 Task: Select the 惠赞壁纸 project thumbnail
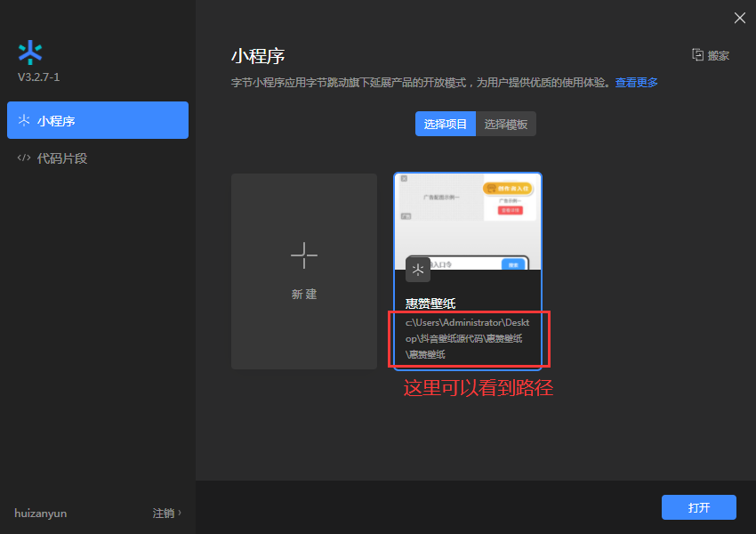(x=468, y=222)
